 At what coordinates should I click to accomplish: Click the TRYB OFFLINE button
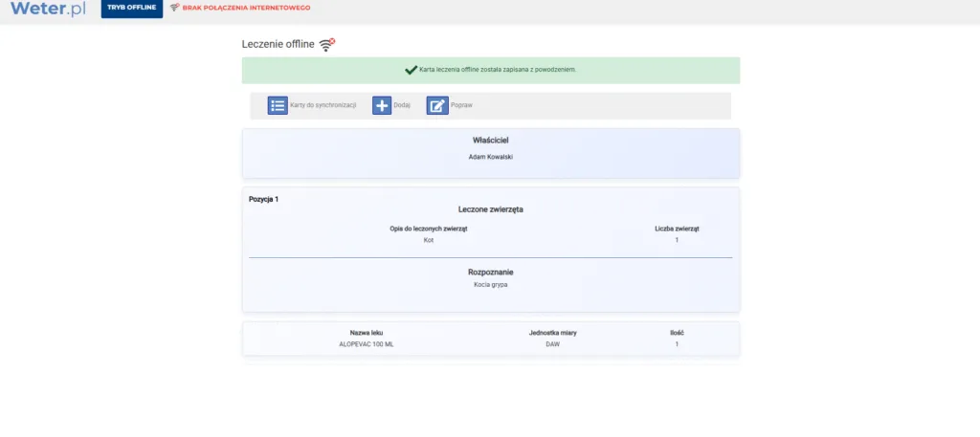[x=132, y=8]
